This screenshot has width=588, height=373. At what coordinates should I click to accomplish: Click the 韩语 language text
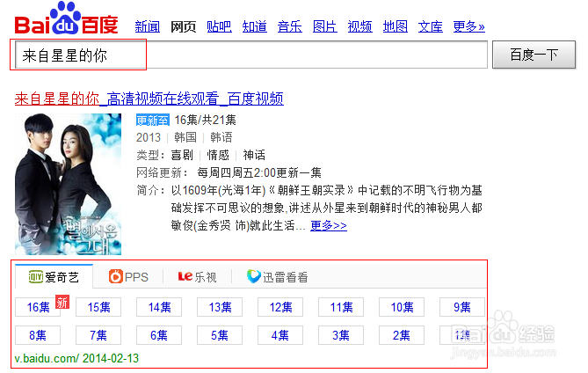click(x=221, y=137)
